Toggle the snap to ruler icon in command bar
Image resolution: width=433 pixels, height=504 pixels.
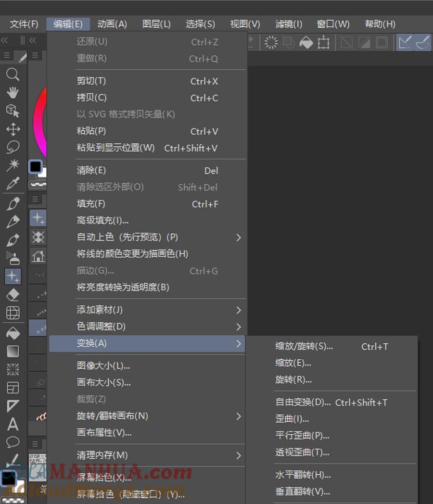[x=405, y=42]
